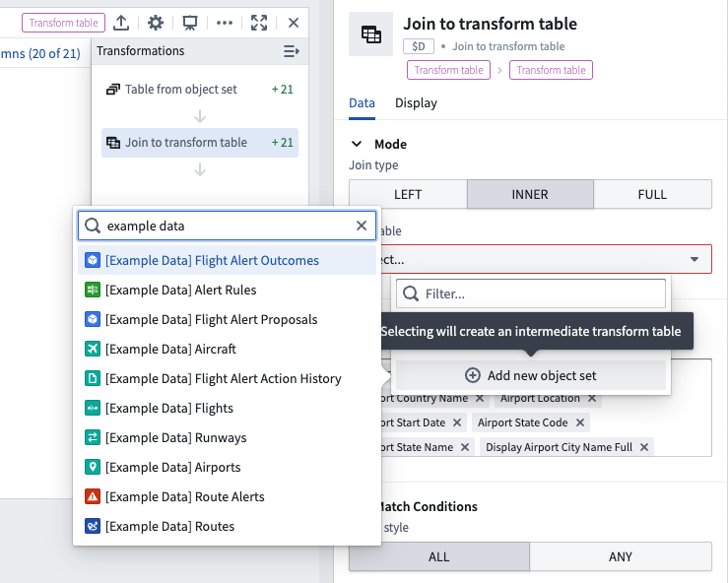Click the Flight Alert Proposals cube icon
Screen dimensions: 728x583
[x=93, y=320]
